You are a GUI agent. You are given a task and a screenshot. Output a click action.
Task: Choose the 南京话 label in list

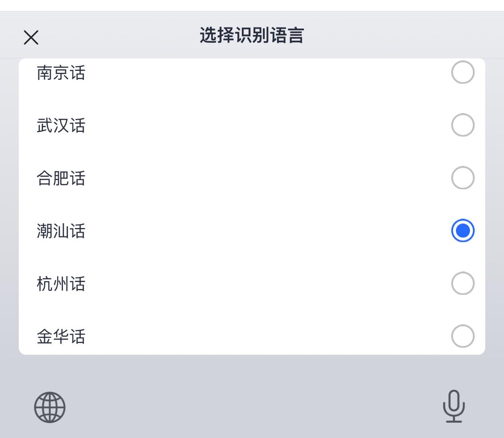tap(61, 73)
